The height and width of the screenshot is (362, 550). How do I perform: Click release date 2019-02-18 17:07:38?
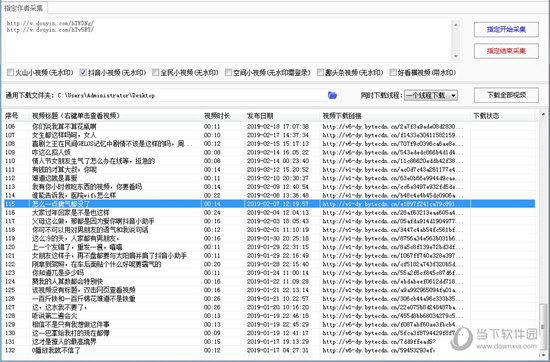(x=278, y=126)
